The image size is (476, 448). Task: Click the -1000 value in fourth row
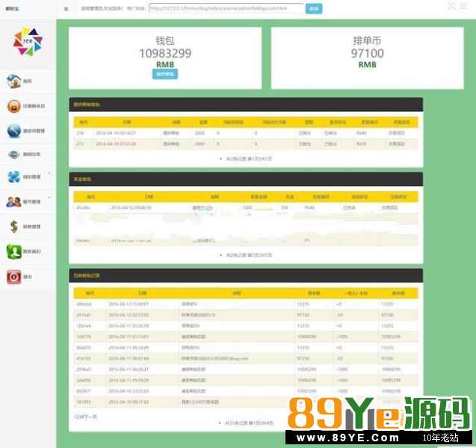click(342, 337)
